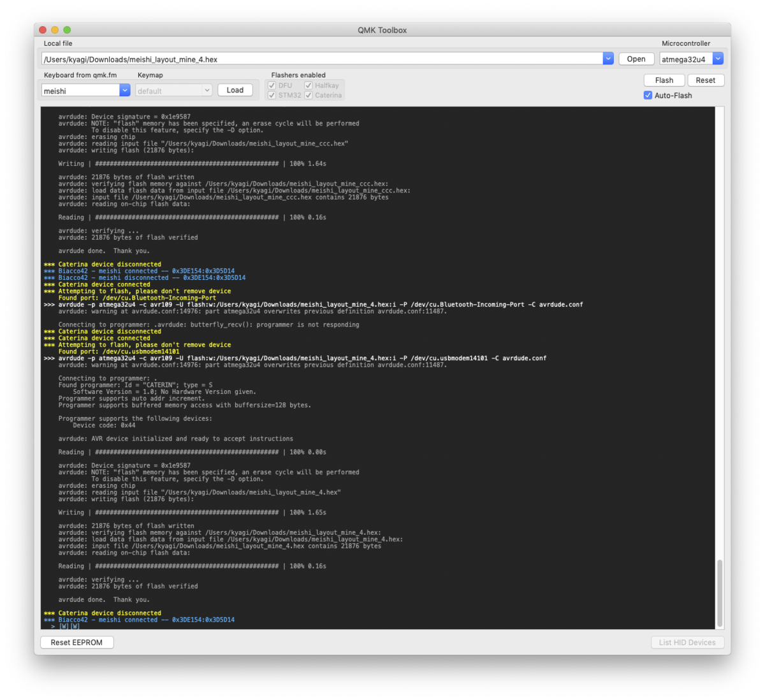Click 'AVR device initialized and ready' line
This screenshot has width=765, height=700.
pyautogui.click(x=175, y=439)
